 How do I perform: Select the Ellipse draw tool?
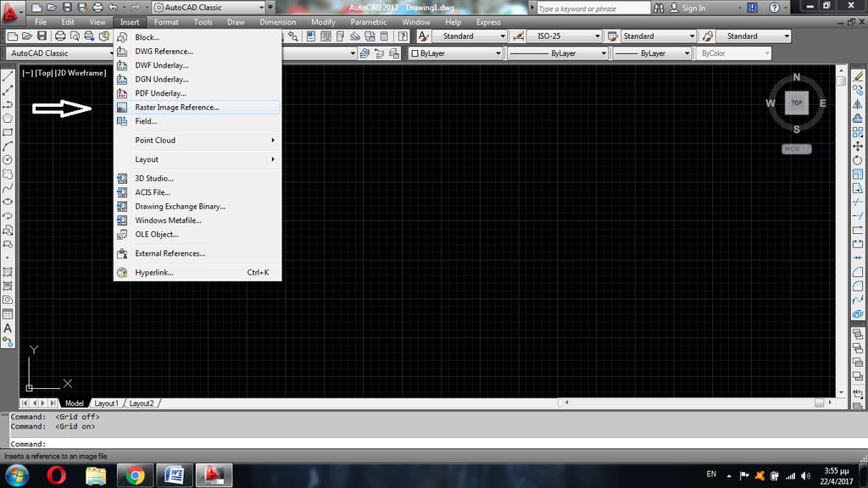tap(8, 202)
